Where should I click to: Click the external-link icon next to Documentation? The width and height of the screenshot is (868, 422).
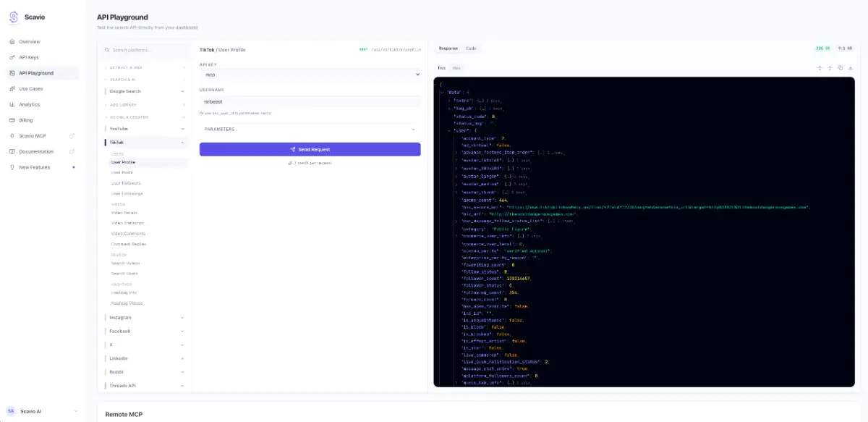coord(72,151)
